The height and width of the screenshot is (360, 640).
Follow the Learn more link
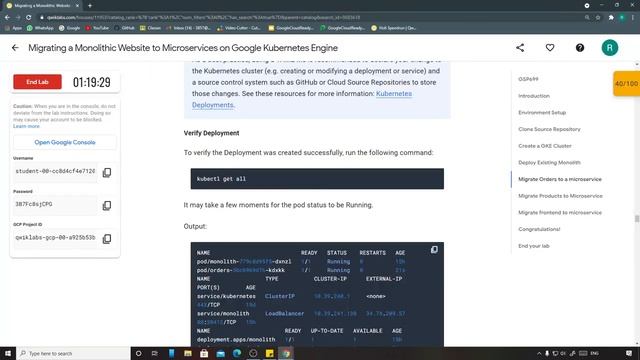pos(26,126)
